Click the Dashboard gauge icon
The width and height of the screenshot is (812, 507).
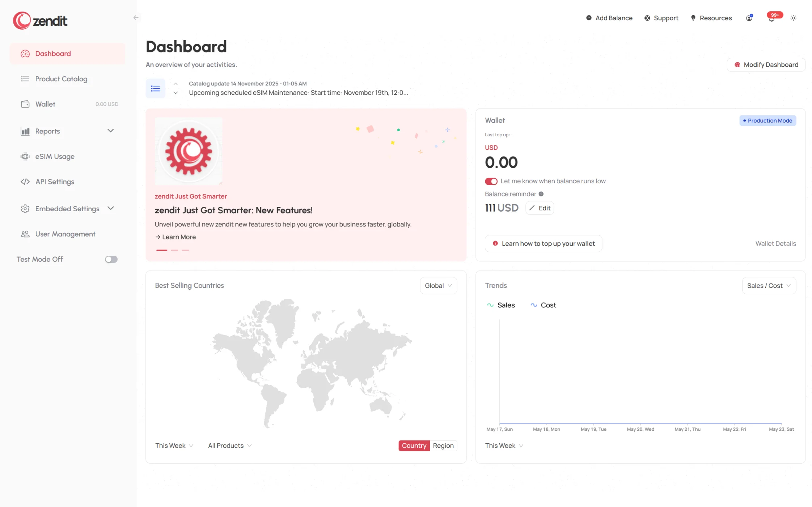(25, 54)
